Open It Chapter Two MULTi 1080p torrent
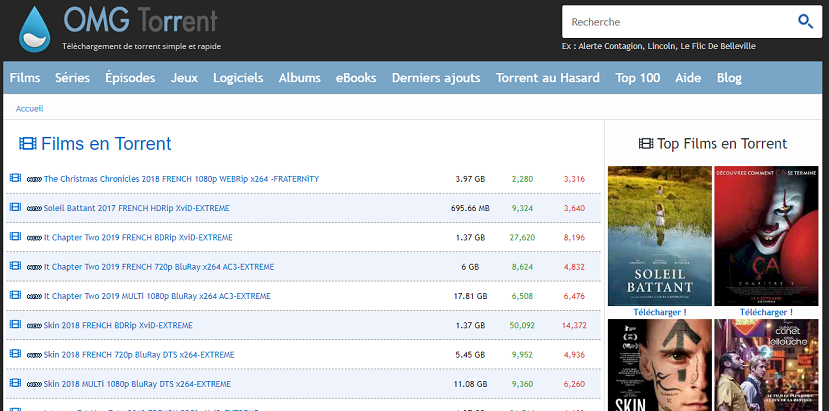 [157, 296]
